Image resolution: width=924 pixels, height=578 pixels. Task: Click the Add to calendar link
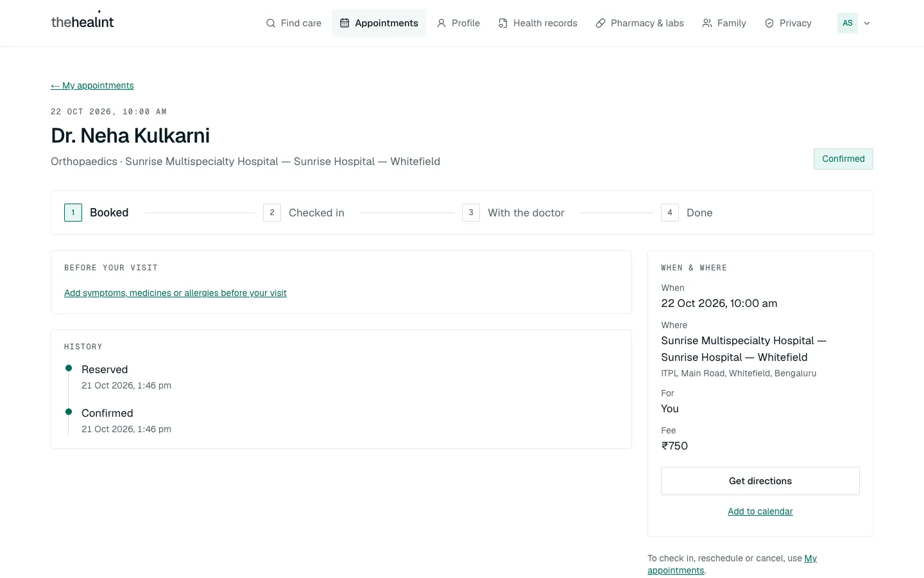[x=760, y=511]
